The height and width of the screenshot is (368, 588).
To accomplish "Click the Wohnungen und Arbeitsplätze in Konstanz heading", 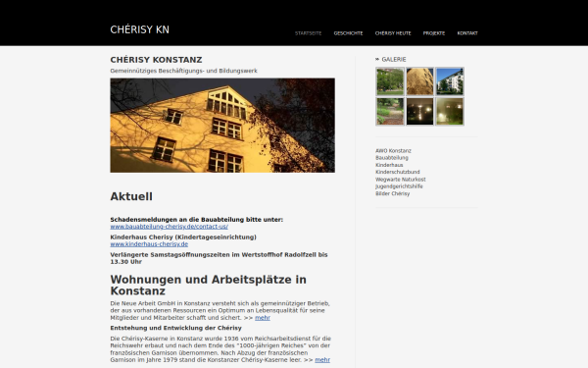I will point(208,286).
